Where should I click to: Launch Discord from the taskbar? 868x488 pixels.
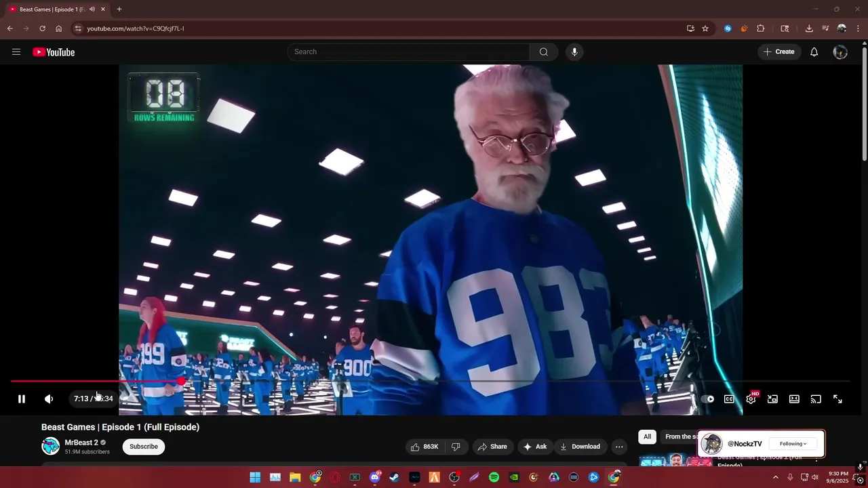tap(375, 477)
